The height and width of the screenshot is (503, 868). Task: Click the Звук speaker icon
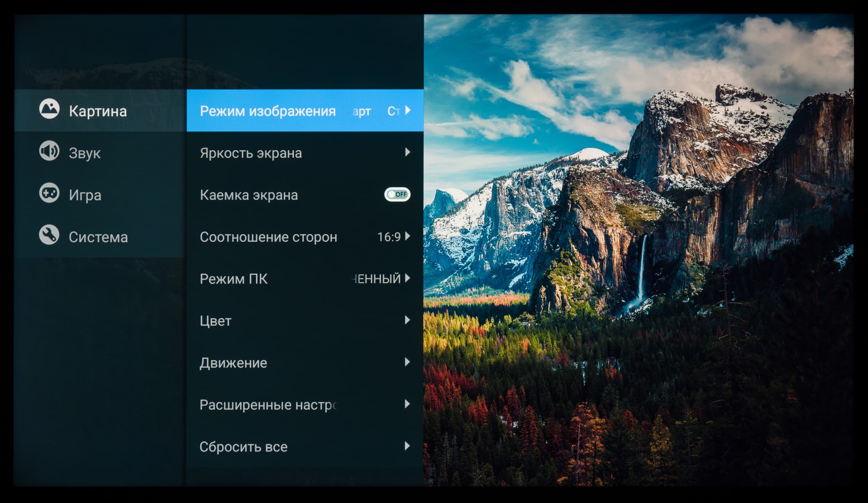coord(49,151)
